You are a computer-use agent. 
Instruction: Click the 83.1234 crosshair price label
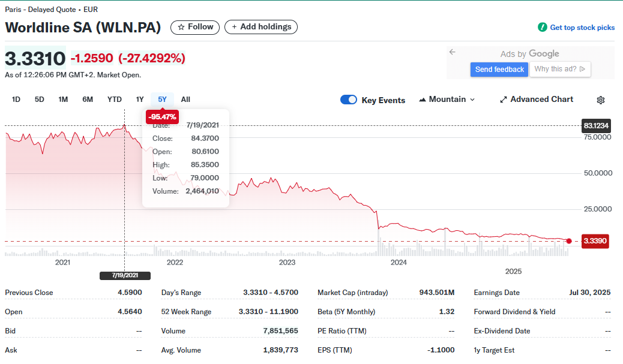(596, 126)
